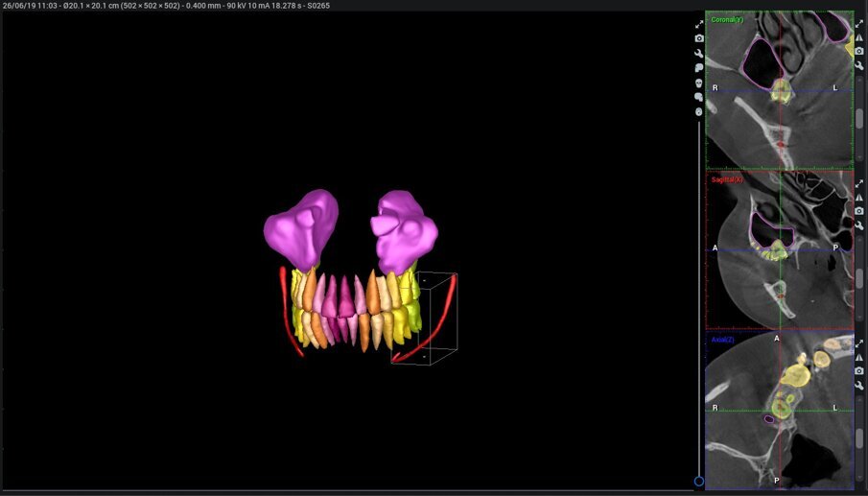The image size is (868, 496).
Task: Click the Sagittal(X) view label
Action: 727,179
